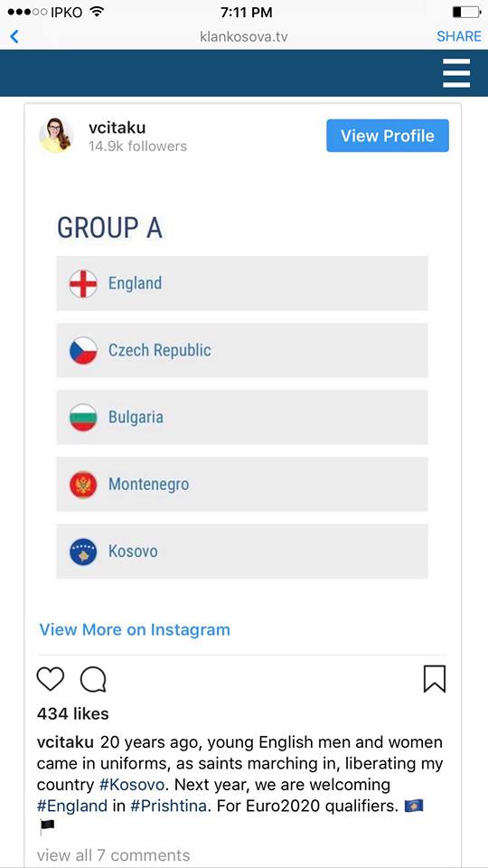Image resolution: width=488 pixels, height=868 pixels.
Task: Click the View Profile button
Action: point(388,136)
